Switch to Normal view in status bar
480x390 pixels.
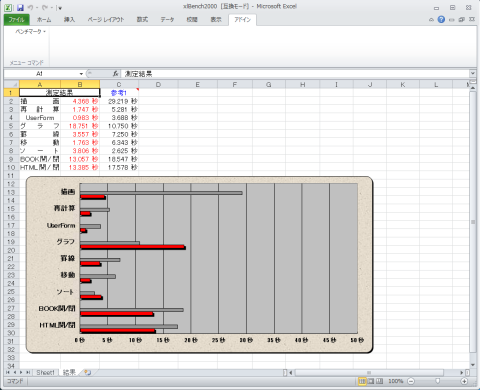click(x=362, y=381)
